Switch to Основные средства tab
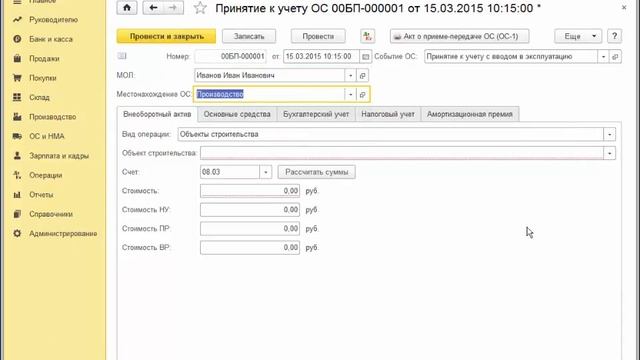The width and height of the screenshot is (640, 360). tap(237, 114)
